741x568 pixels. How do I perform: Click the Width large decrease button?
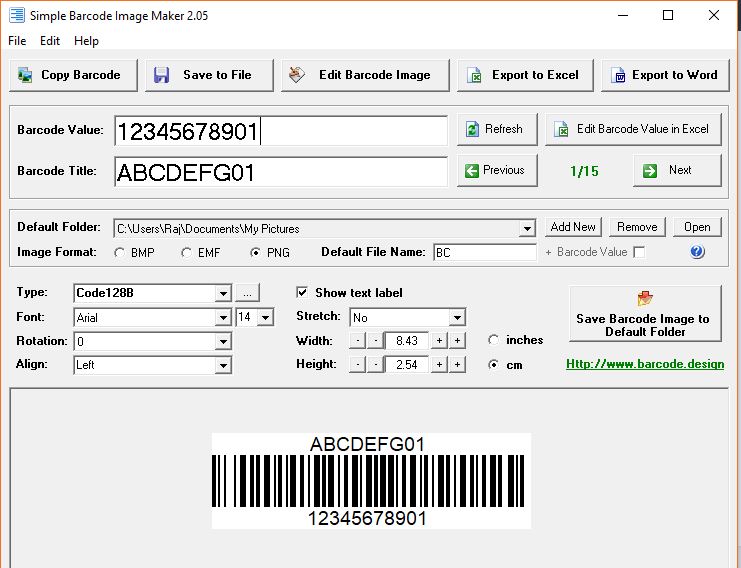point(358,340)
